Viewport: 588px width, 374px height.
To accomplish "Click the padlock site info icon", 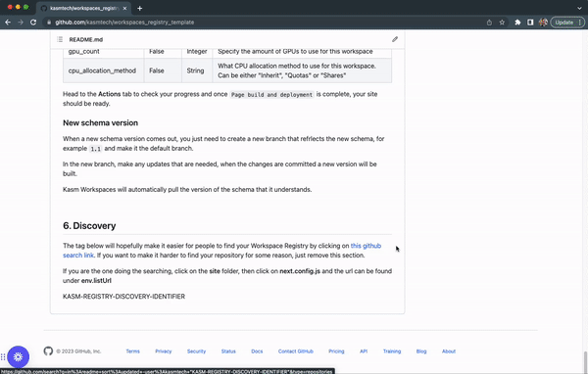I will (x=49, y=23).
